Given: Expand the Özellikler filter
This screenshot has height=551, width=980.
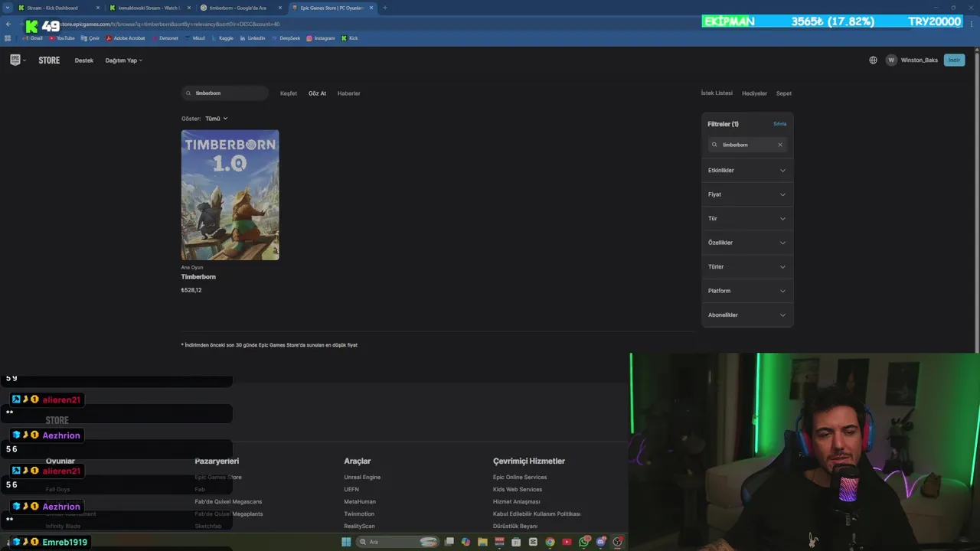Looking at the screenshot, I should (x=747, y=243).
